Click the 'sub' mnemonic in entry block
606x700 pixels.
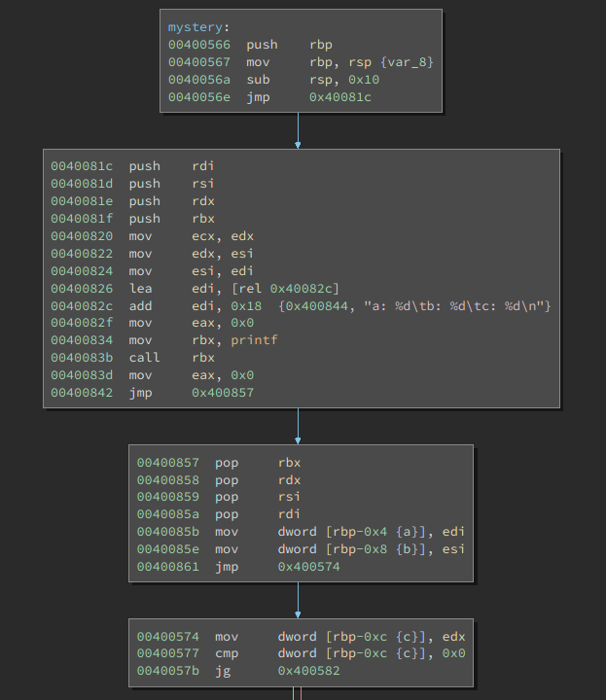click(x=258, y=80)
